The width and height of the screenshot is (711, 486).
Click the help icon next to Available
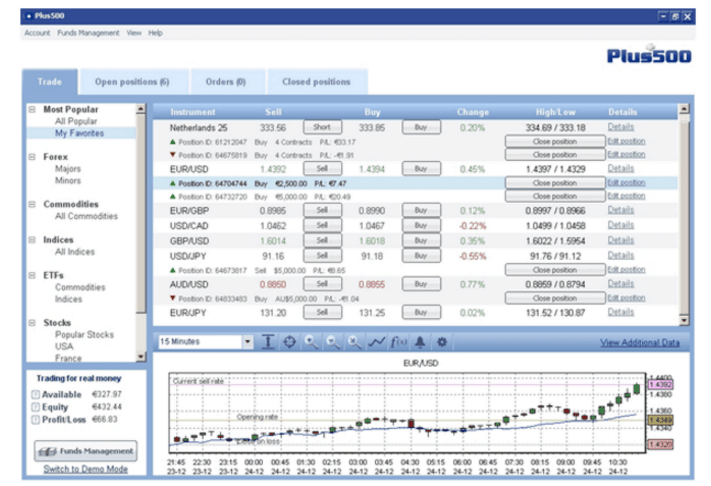[35, 394]
